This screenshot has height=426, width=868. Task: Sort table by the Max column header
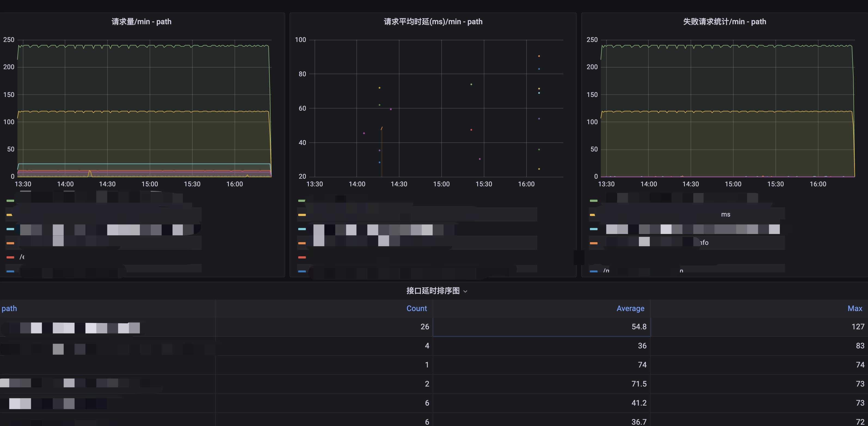click(855, 308)
